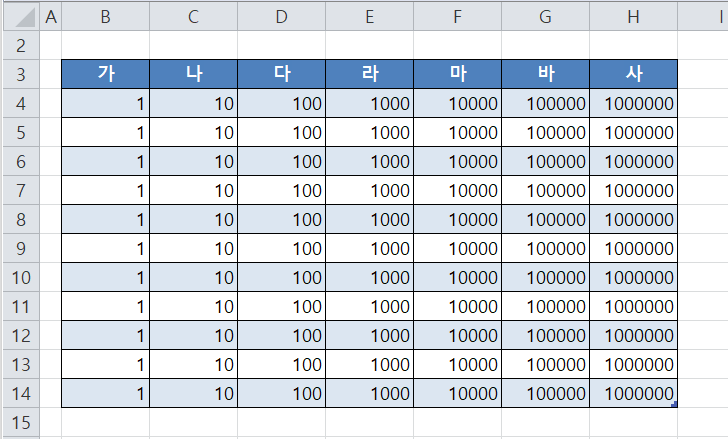Click cell H4 containing 1000000
Screen dimensions: 728x439
[x=633, y=103]
